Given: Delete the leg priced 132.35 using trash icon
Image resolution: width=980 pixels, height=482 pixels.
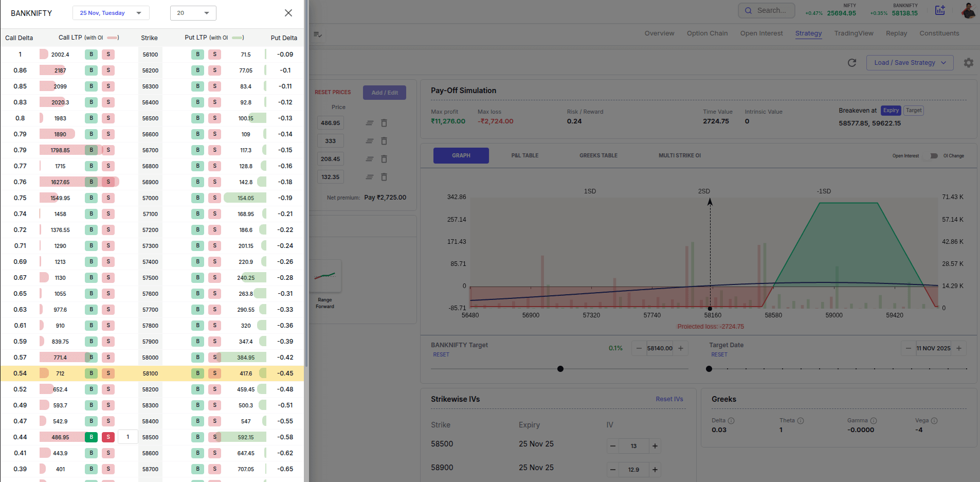Looking at the screenshot, I should [x=384, y=177].
